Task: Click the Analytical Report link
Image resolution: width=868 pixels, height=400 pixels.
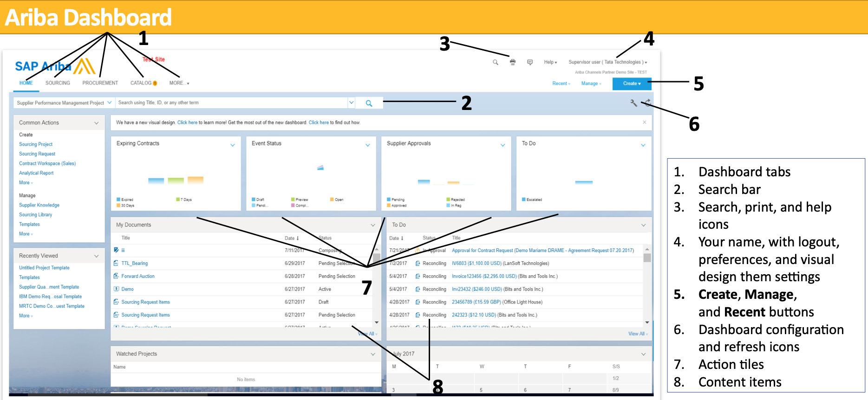Action: click(x=36, y=173)
